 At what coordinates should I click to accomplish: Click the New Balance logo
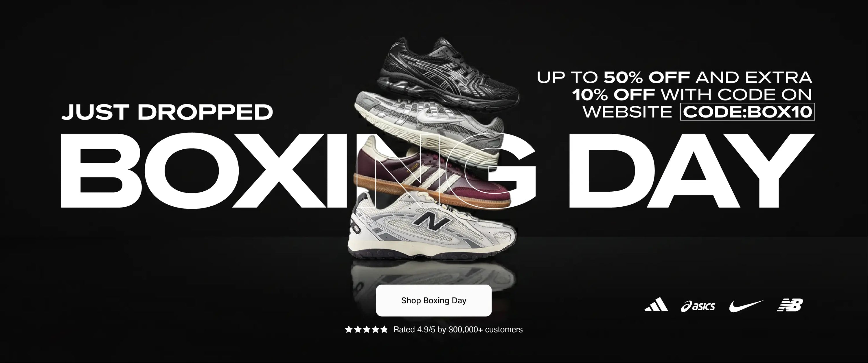(x=790, y=305)
